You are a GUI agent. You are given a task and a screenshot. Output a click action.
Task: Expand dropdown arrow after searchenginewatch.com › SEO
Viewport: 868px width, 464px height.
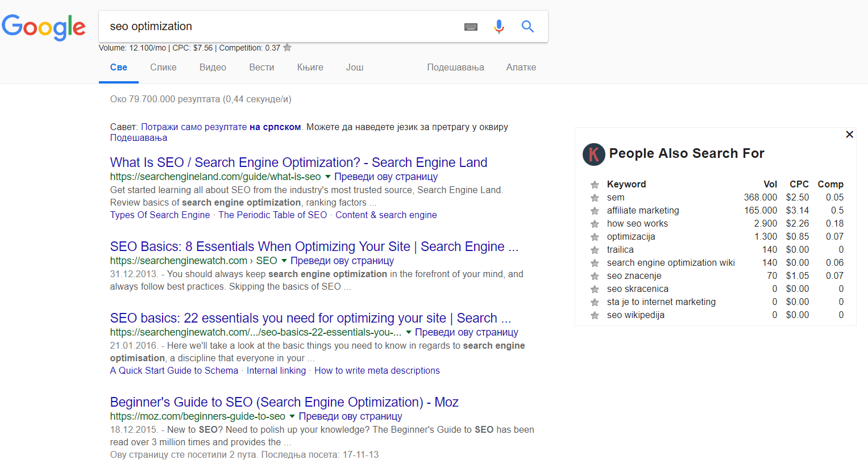tap(284, 261)
